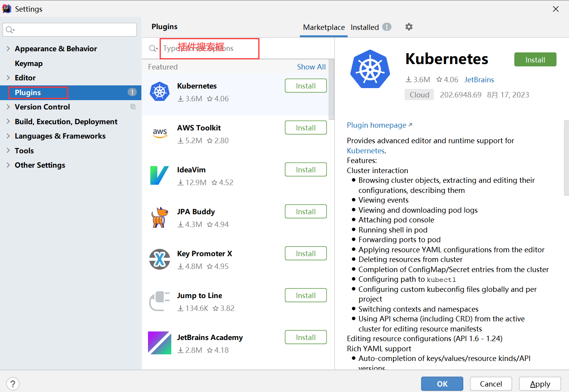The height and width of the screenshot is (392, 569).
Task: Install the JPA Buddy plugin
Action: pos(306,212)
